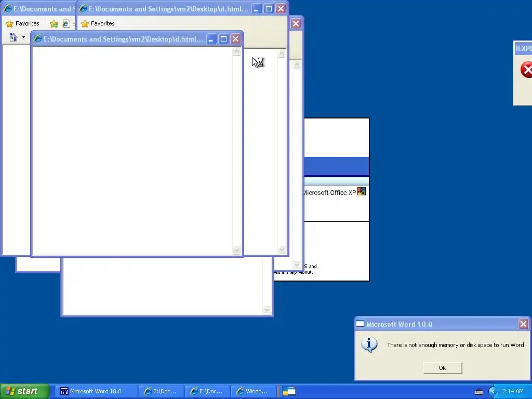Click the Microsoft Office XP puzzle logo
The height and width of the screenshot is (399, 532).
(362, 191)
